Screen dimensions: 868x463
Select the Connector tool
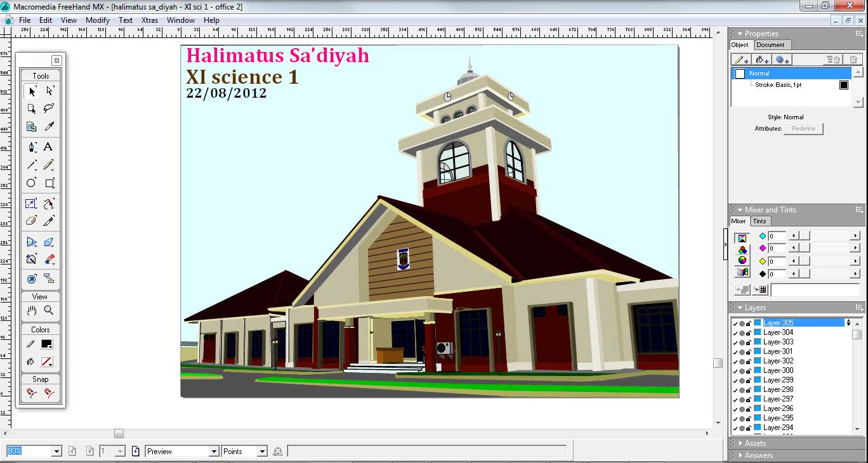(49, 278)
